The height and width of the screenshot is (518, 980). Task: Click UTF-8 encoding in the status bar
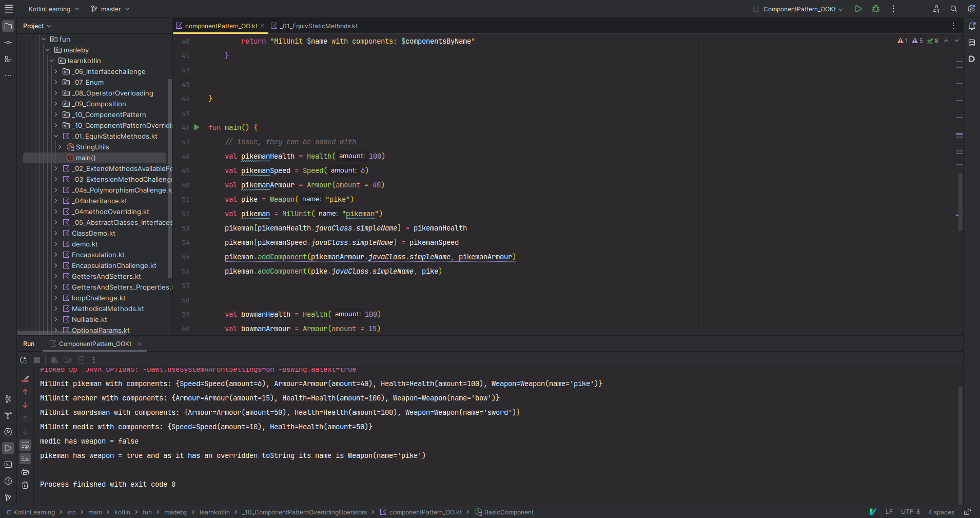(910, 512)
